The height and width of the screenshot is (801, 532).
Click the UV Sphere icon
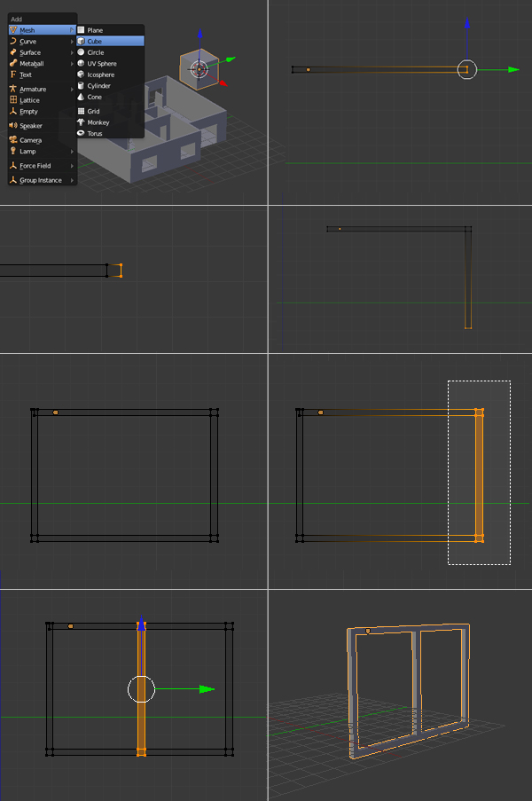click(x=81, y=63)
